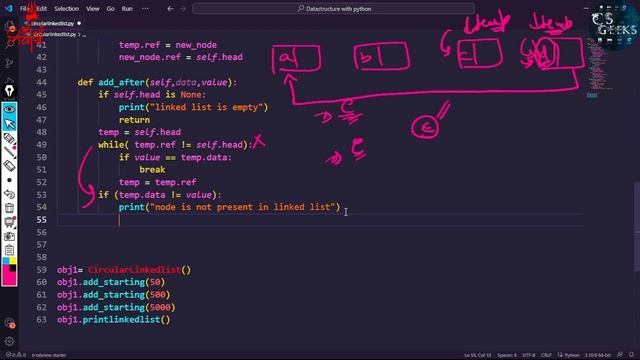Open errors and warnings problems indicator
Image resolution: width=640 pixels, height=360 pixels.
[16, 355]
